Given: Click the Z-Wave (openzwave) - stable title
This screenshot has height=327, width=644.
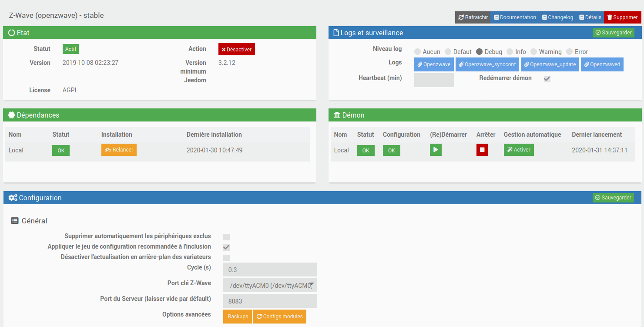Looking at the screenshot, I should click(56, 15).
